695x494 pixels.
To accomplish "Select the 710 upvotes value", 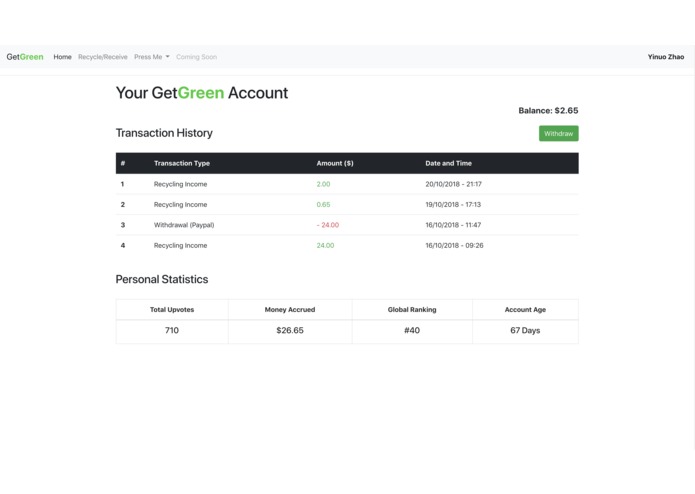I will (x=172, y=330).
